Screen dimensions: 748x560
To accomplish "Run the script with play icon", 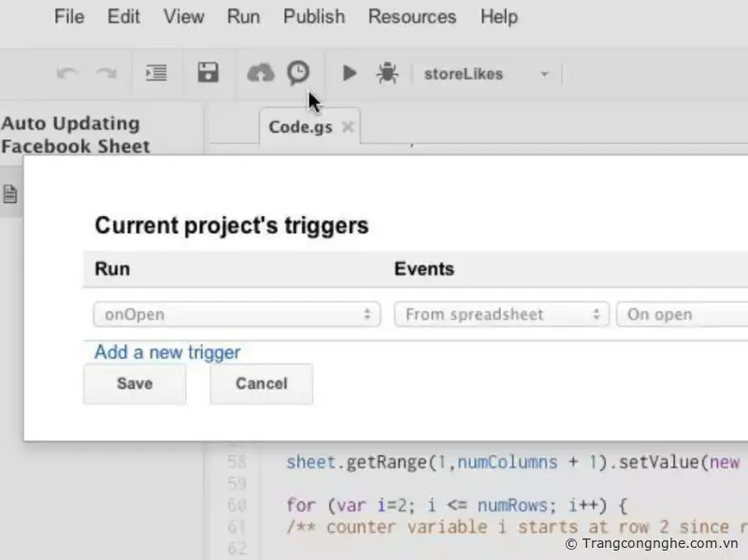I will point(350,73).
